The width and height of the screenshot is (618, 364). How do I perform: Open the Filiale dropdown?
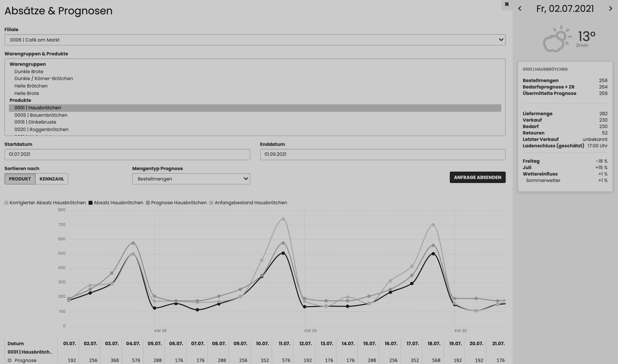click(x=255, y=40)
